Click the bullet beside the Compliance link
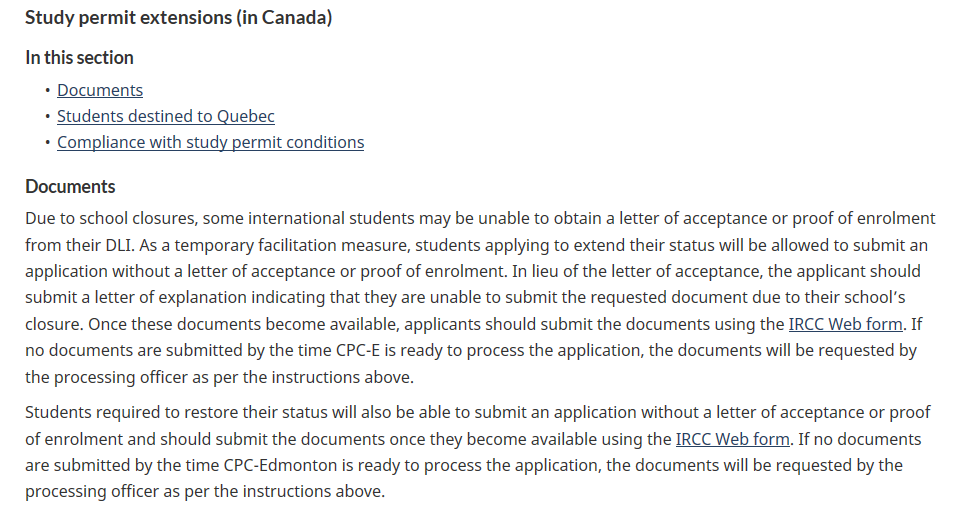 47,143
